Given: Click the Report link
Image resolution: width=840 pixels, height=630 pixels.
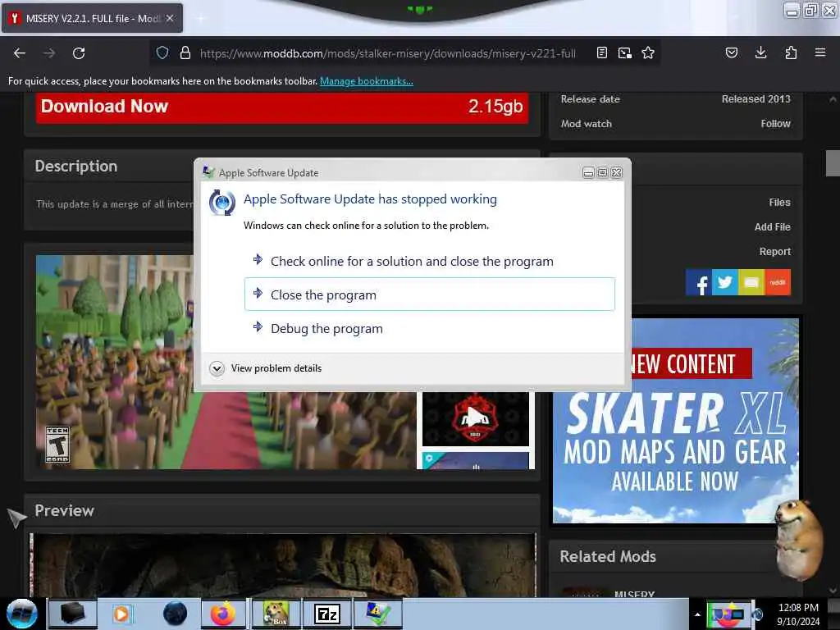Looking at the screenshot, I should [x=774, y=252].
